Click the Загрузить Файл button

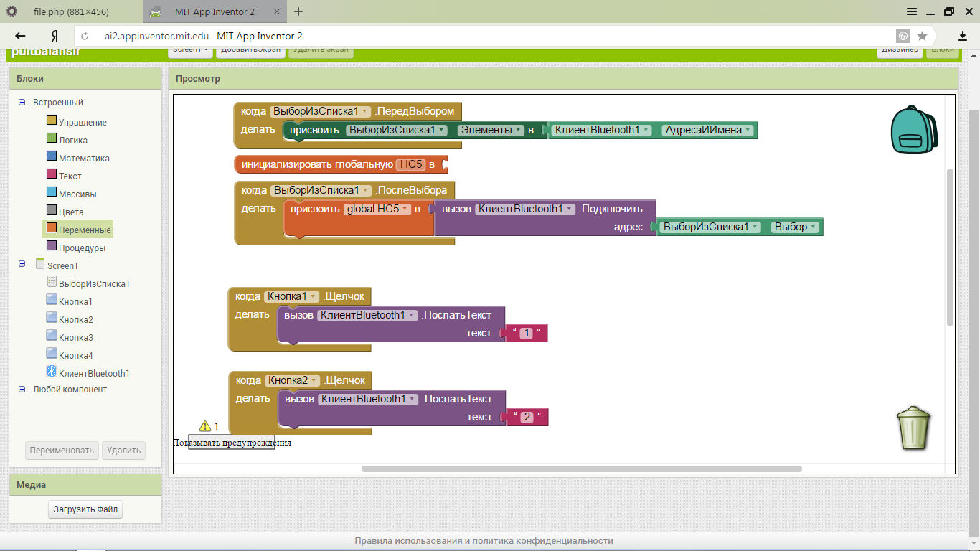click(x=86, y=509)
